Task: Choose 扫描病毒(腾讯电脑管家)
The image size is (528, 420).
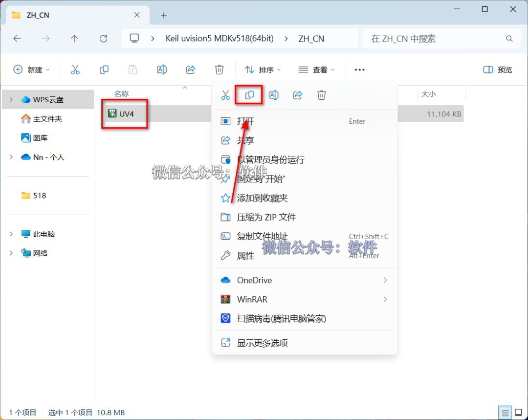Action: [x=305, y=319]
